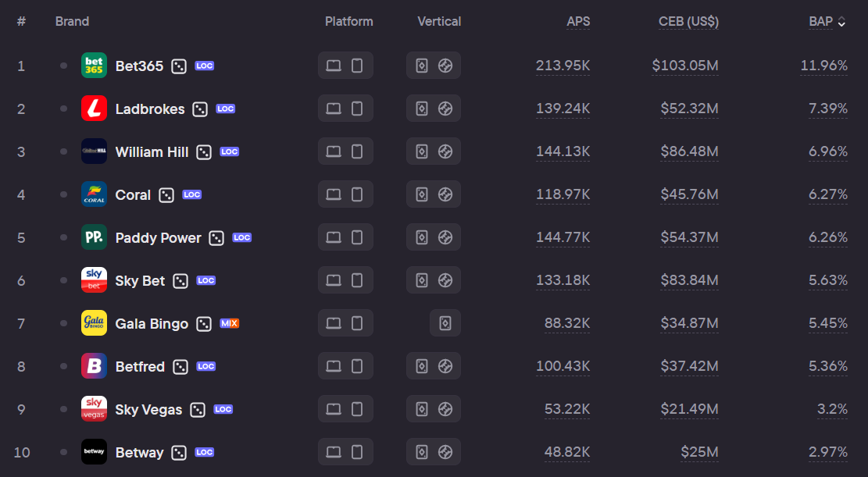868x477 pixels.
Task: Click the mobile platform icon for Paddy Power
Action: [x=357, y=237]
